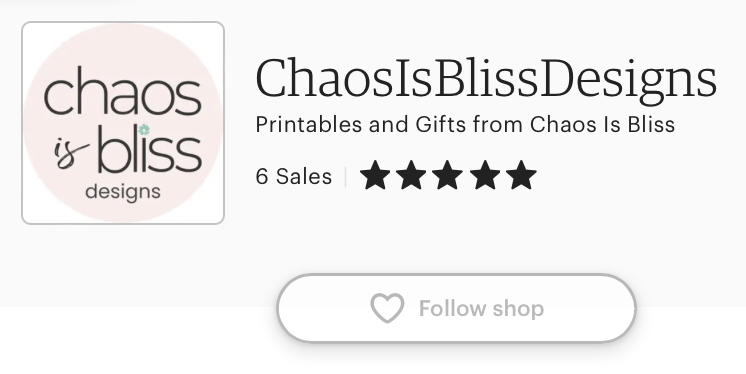Screen dimensions: 746x374
Task: Click 'Chaos Is Bliss' at the tagline's end
Action: click(602, 125)
